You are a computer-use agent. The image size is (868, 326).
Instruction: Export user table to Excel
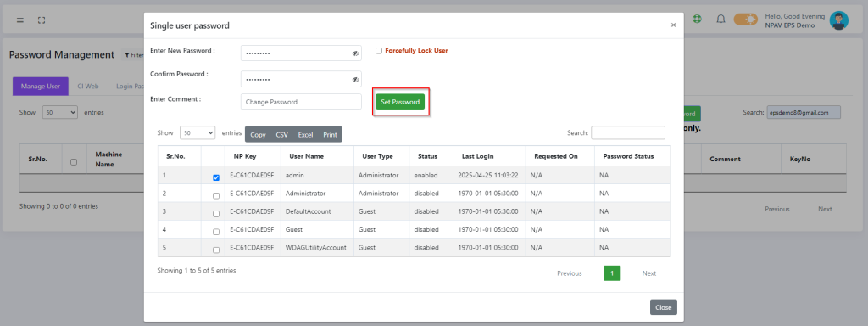[305, 135]
